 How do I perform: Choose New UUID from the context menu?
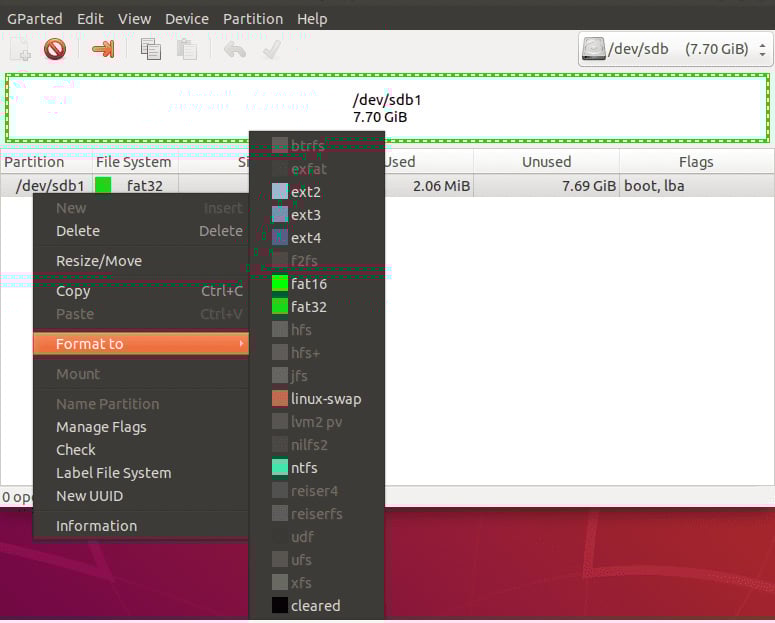(x=141, y=496)
